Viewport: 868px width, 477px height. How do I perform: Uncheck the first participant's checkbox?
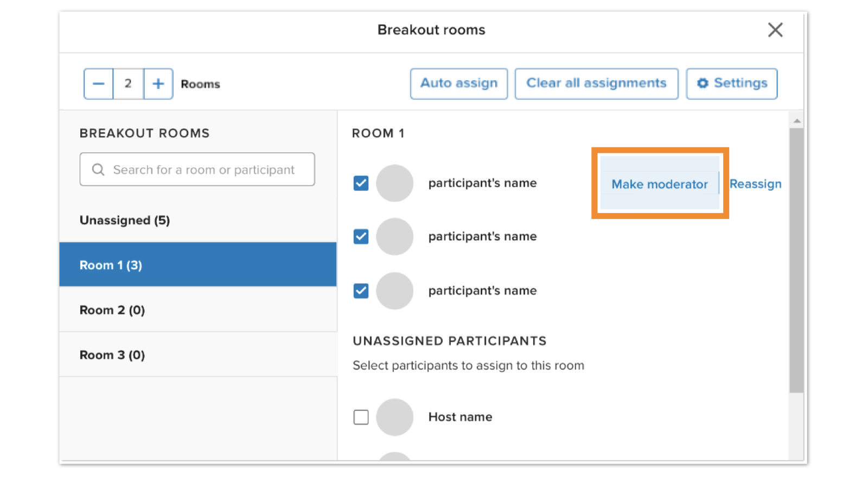(361, 183)
